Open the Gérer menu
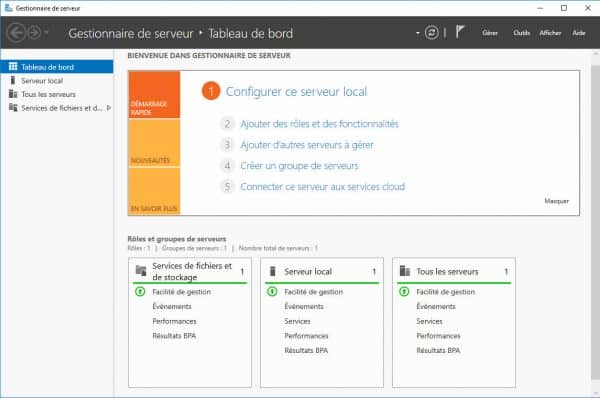 490,33
